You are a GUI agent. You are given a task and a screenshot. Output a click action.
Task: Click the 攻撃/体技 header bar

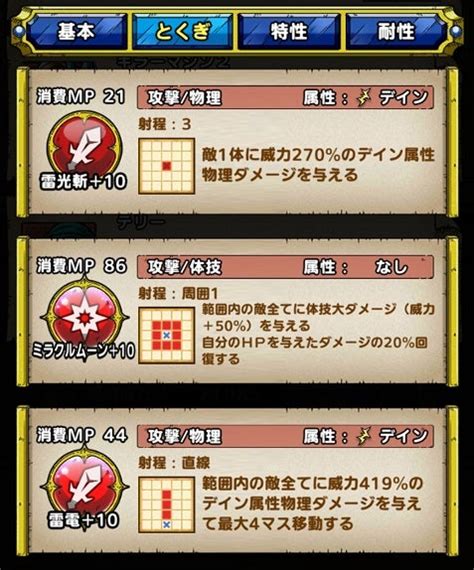coord(285,267)
